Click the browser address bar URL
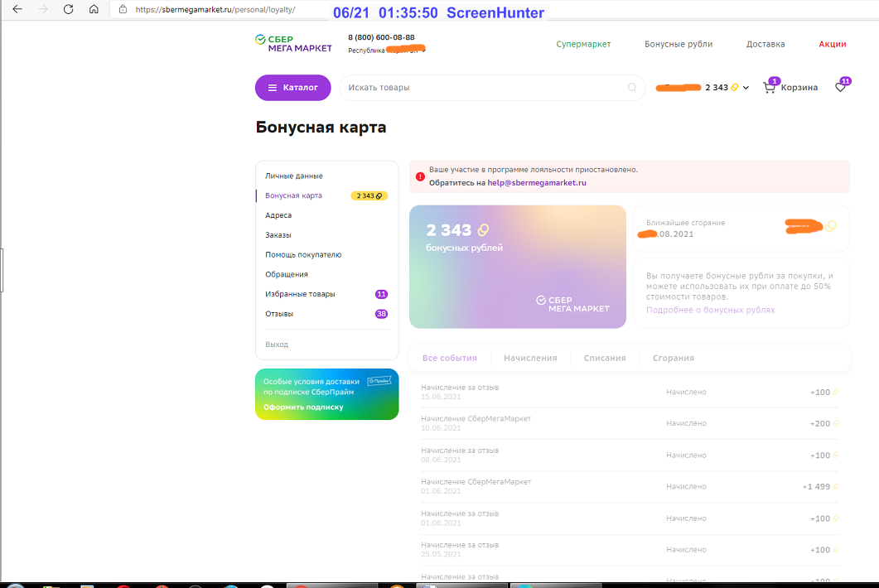Viewport: 879px width, 588px height. click(x=215, y=10)
